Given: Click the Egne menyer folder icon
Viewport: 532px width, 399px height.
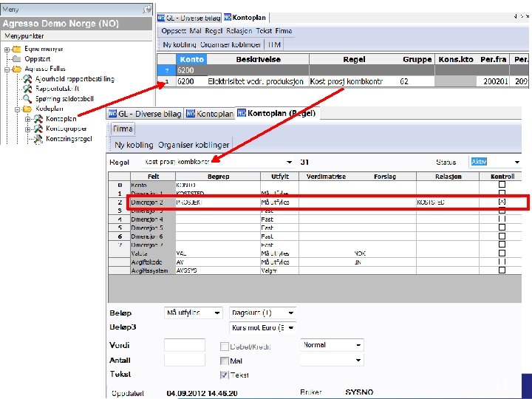Looking at the screenshot, I should click(x=17, y=50).
